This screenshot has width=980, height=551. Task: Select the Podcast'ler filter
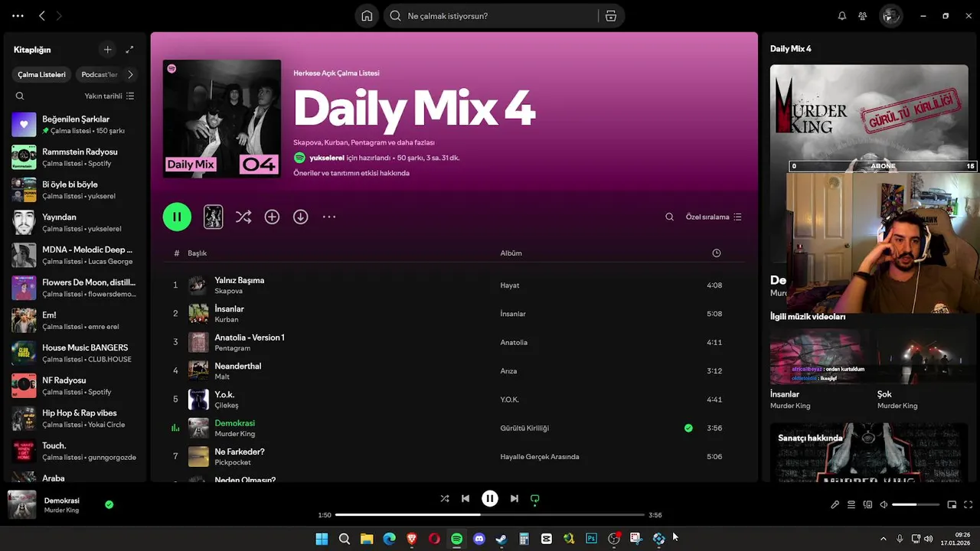(x=100, y=75)
